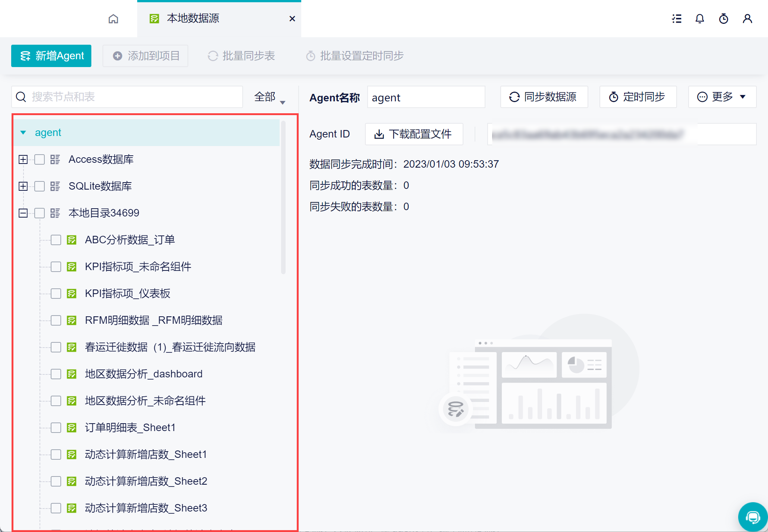Viewport: 768px width, 532px height.
Task: Open the notifications bell
Action: (x=700, y=19)
